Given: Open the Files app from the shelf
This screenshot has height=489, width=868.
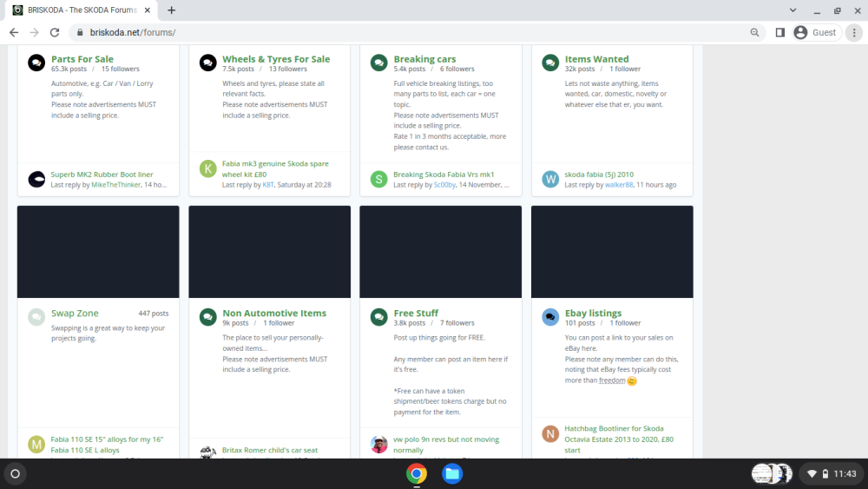Looking at the screenshot, I should 451,473.
